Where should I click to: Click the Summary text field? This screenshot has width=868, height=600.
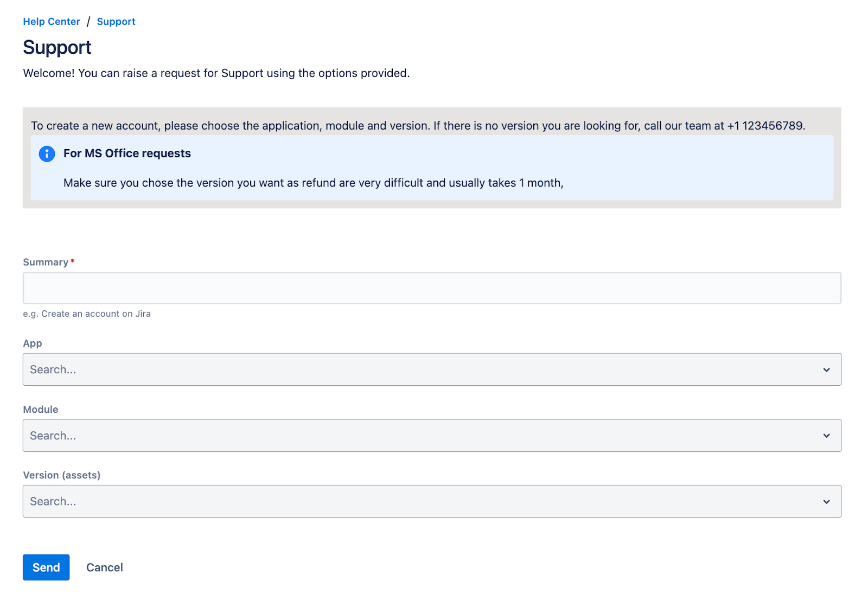[x=431, y=288]
